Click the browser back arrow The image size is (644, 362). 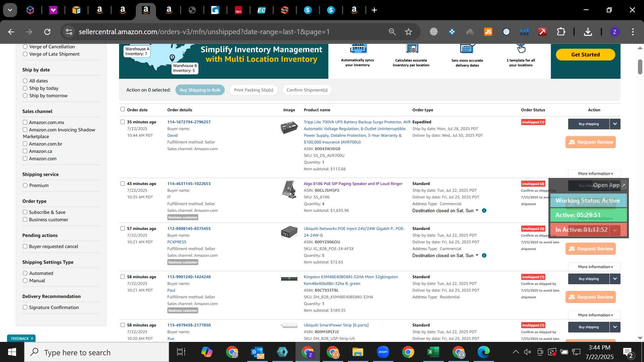(11, 32)
